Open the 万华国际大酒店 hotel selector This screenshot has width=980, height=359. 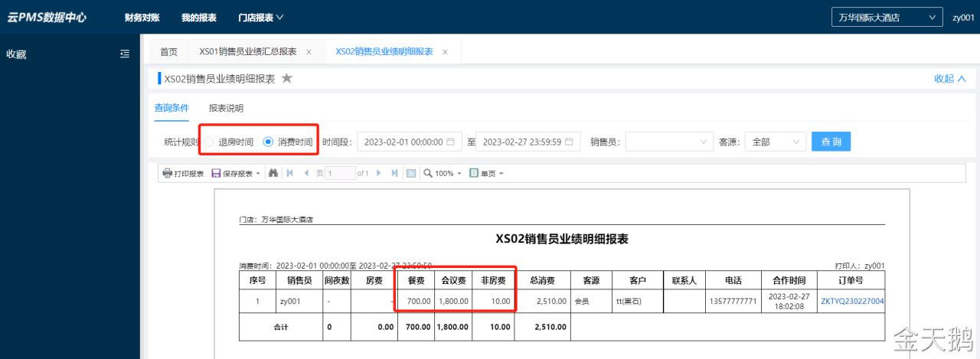pos(887,17)
